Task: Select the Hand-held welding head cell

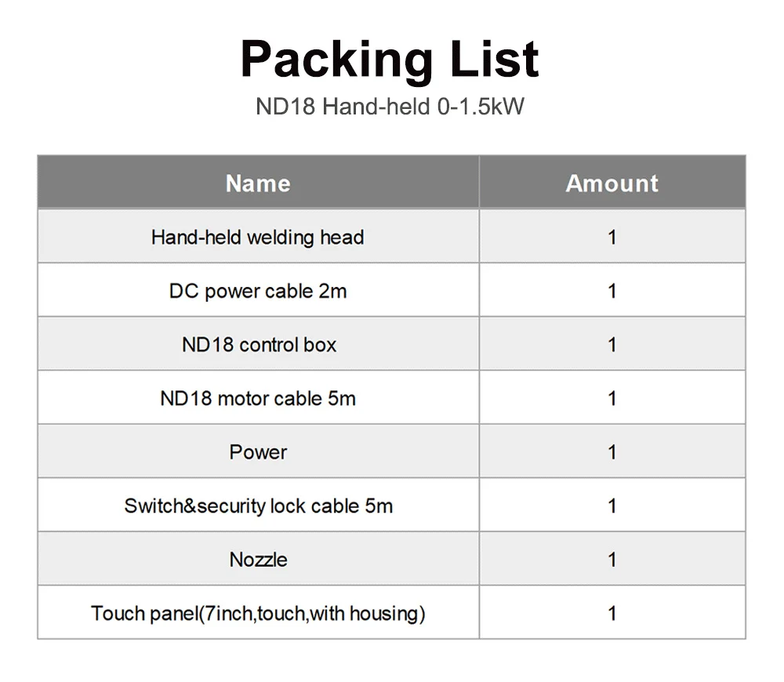Action: pos(258,237)
